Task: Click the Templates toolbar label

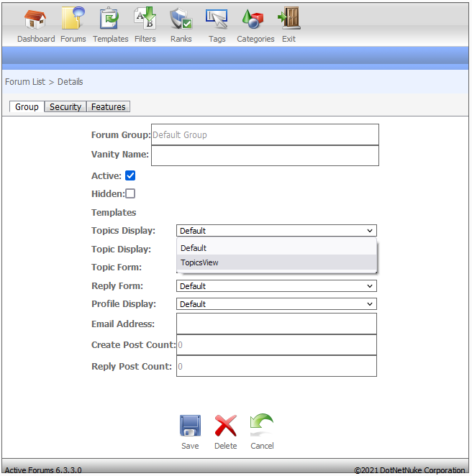Action: point(111,39)
